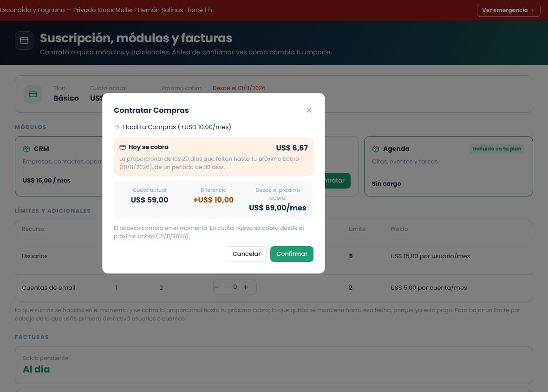Click the Incluido en tu plan badge
Viewport: 548px width, 392px height.
[x=497, y=149]
